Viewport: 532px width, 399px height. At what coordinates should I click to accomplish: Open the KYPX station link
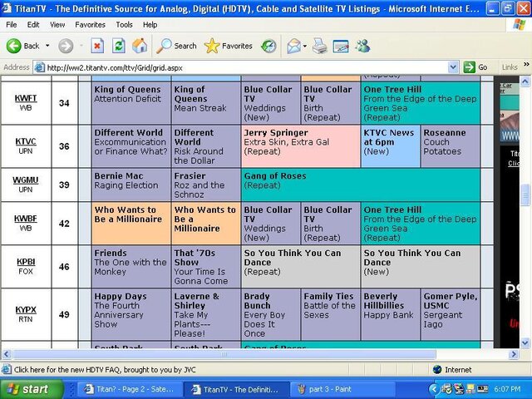pos(26,310)
